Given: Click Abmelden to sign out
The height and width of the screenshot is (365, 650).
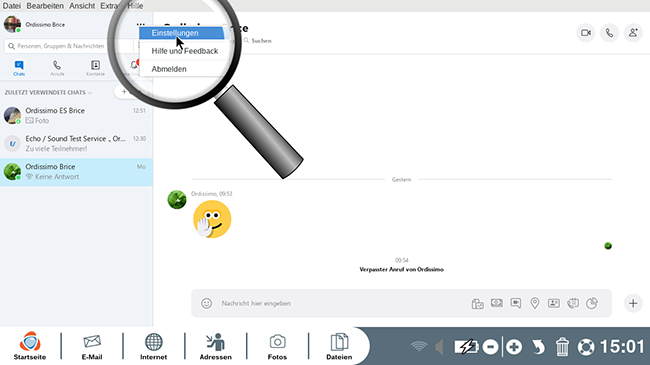Looking at the screenshot, I should pyautogui.click(x=169, y=69).
